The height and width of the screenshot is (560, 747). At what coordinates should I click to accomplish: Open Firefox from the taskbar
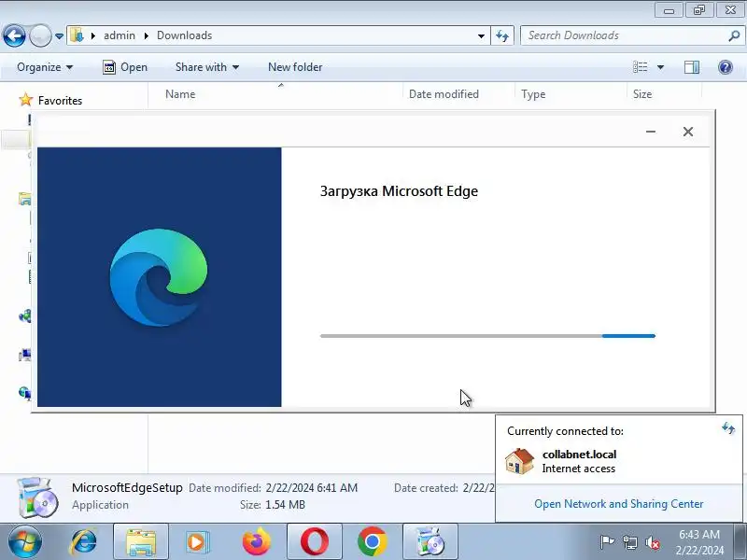coord(256,542)
